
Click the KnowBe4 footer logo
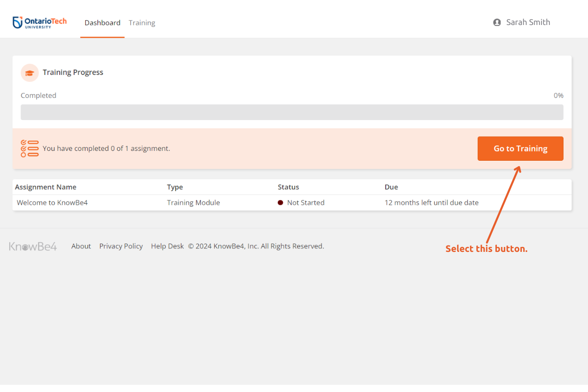(x=33, y=246)
